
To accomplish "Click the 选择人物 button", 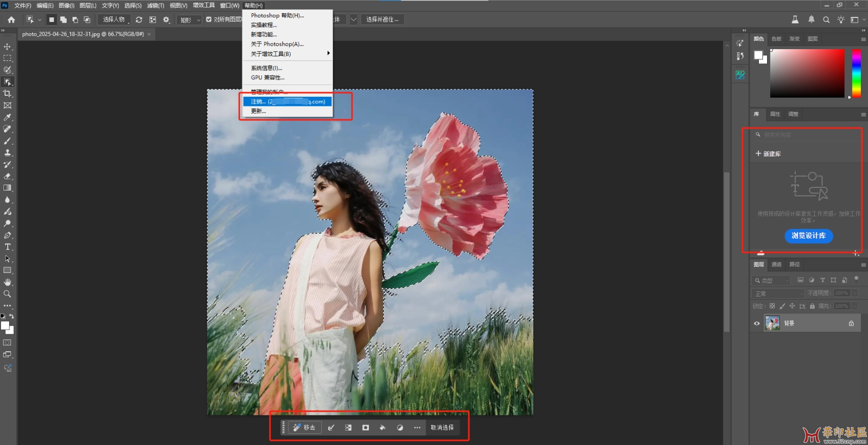I will [114, 19].
